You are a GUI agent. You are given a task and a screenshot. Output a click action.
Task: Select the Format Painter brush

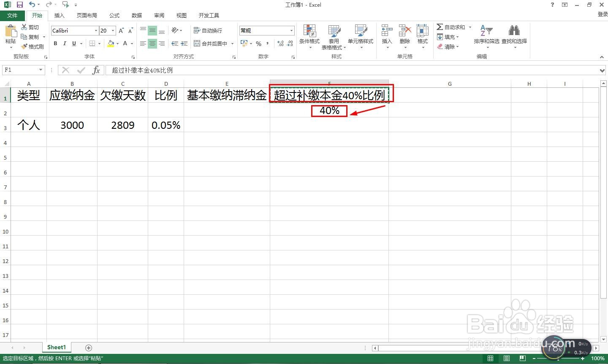[x=33, y=46]
